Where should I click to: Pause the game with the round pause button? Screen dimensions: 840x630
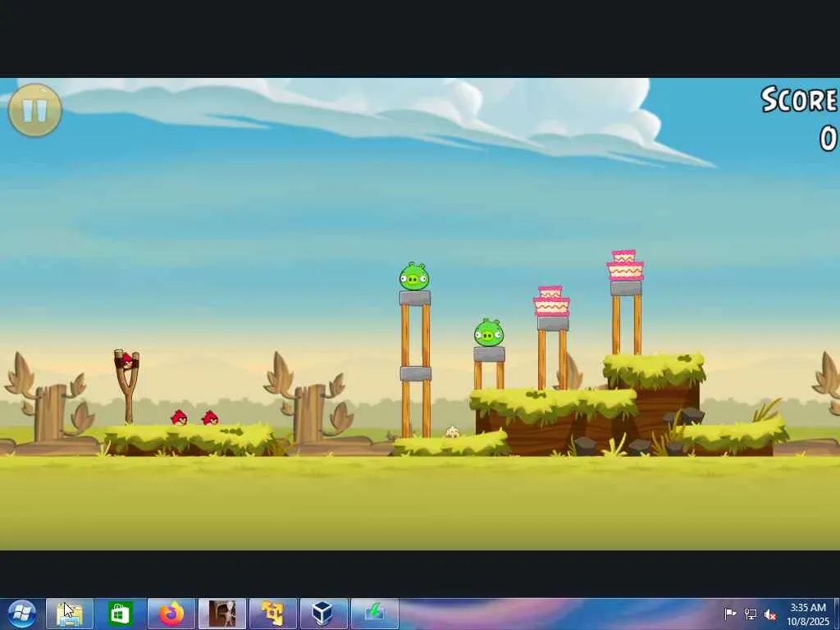pos(35,111)
